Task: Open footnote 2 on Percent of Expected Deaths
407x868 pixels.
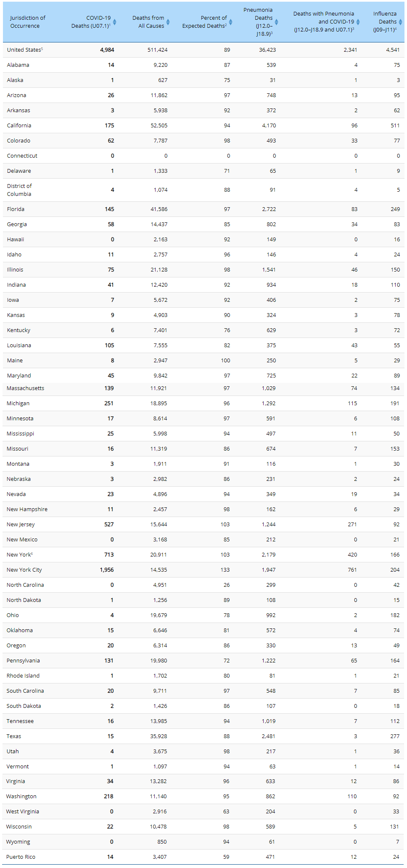Action: pos(226,25)
